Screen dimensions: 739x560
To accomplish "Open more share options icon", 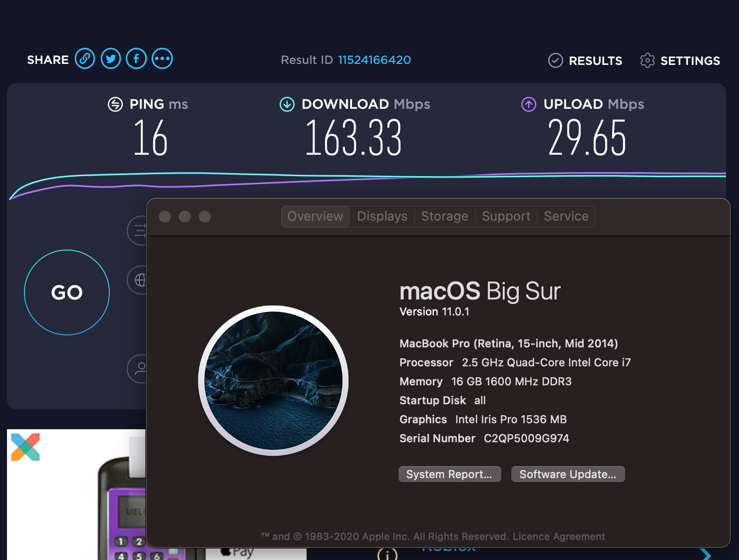I will click(x=162, y=59).
